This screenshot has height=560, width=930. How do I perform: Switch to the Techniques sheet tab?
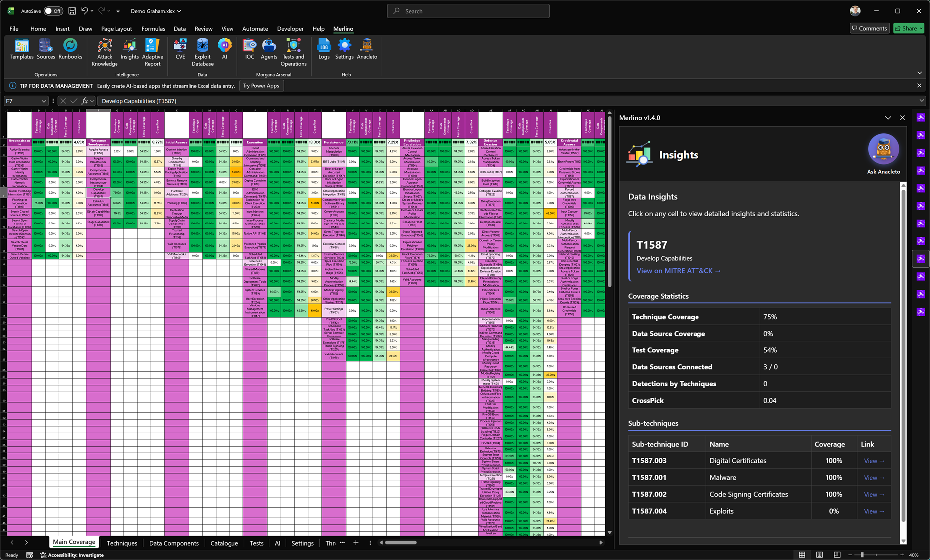(x=121, y=543)
